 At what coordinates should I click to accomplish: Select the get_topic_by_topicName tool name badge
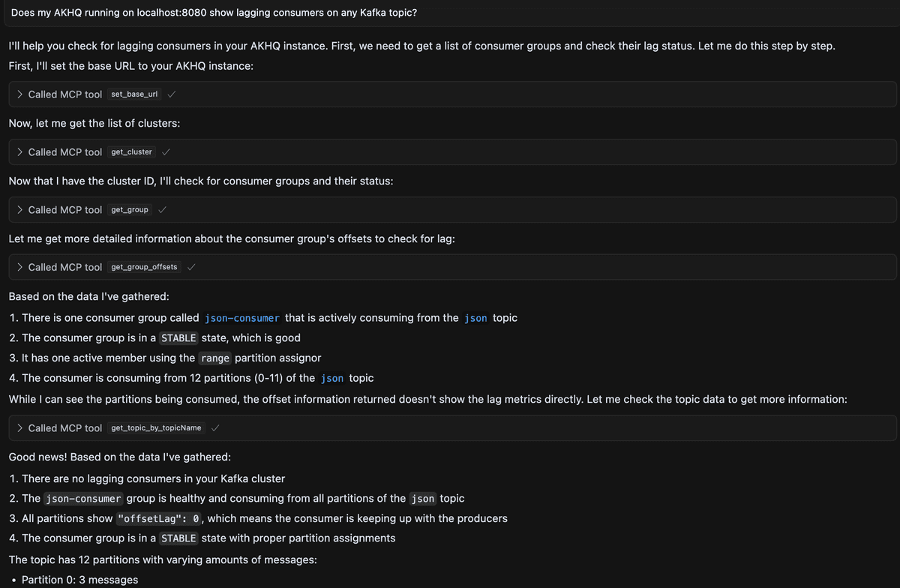click(x=156, y=428)
